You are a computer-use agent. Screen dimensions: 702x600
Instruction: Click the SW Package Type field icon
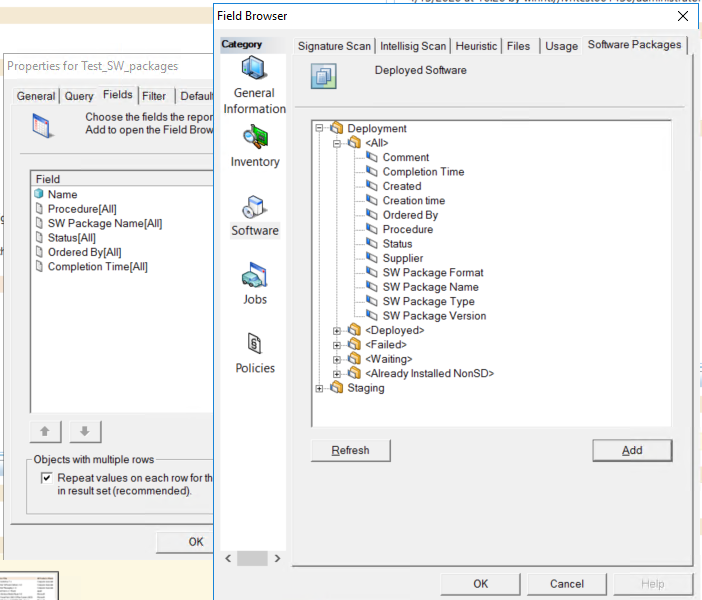[x=372, y=300]
